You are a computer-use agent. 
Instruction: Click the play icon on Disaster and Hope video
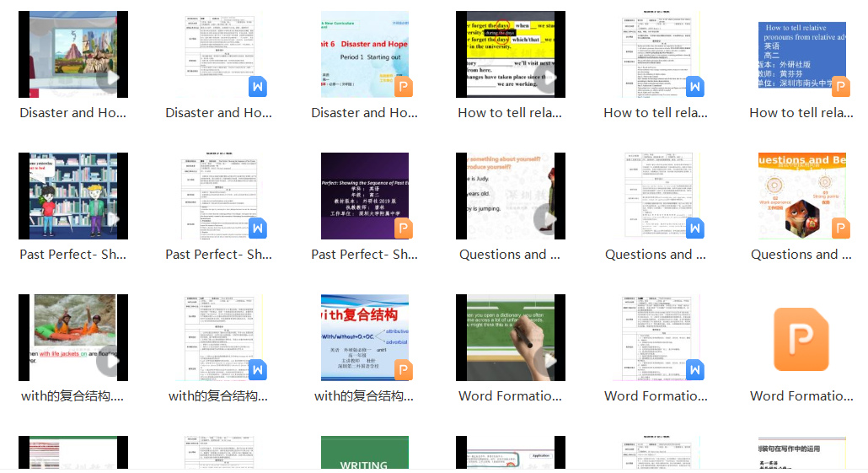point(108,80)
